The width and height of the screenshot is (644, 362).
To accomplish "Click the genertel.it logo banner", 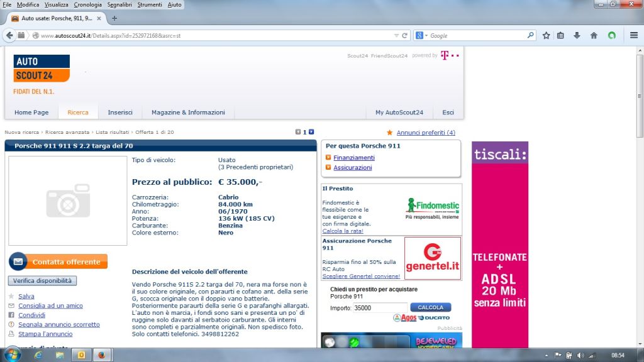I will pyautogui.click(x=433, y=258).
